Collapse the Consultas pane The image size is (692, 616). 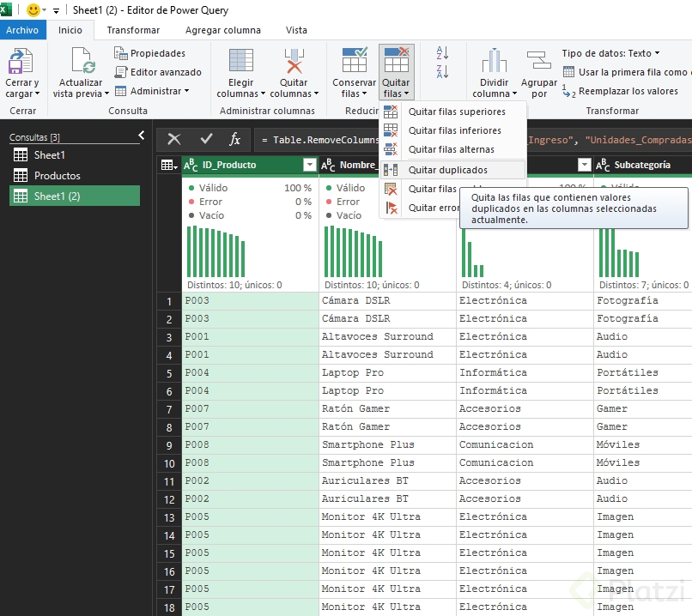point(142,136)
